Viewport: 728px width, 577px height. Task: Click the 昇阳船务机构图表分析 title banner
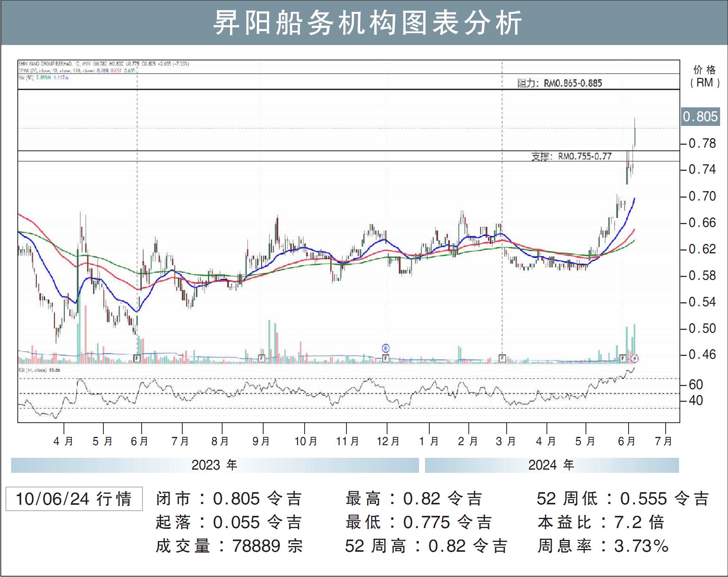coord(364,22)
